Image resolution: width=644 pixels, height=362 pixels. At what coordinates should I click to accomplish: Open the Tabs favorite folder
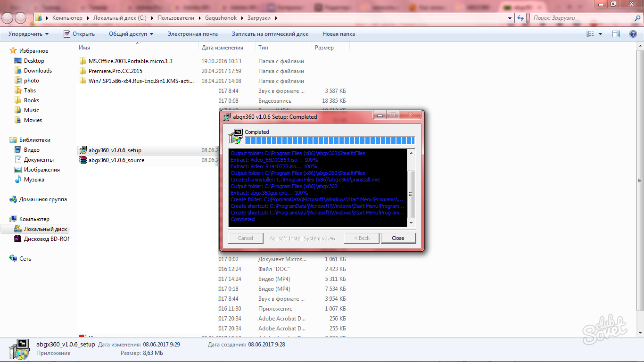[x=30, y=90]
